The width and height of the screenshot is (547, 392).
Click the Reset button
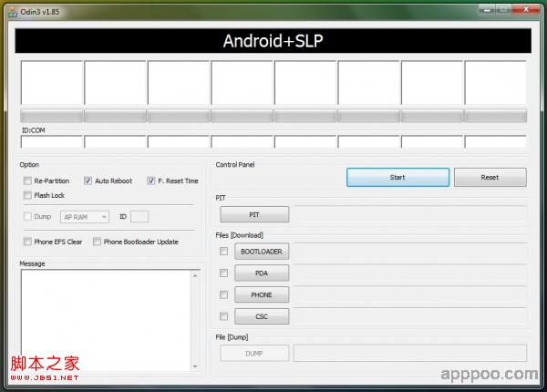(x=490, y=177)
